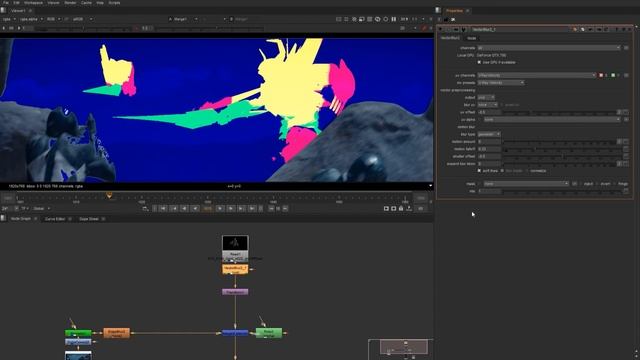Open the viewer A input Merge1 dropdown
The width and height of the screenshot is (640, 360).
click(183, 19)
